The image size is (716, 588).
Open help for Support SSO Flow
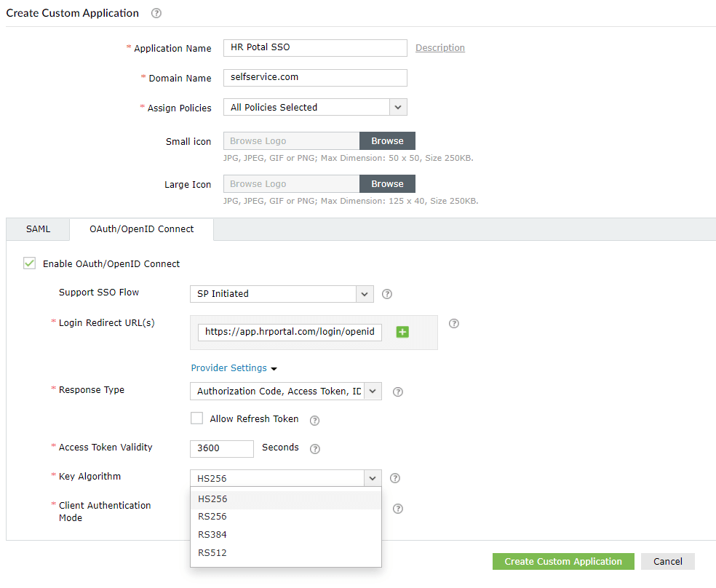(x=386, y=293)
